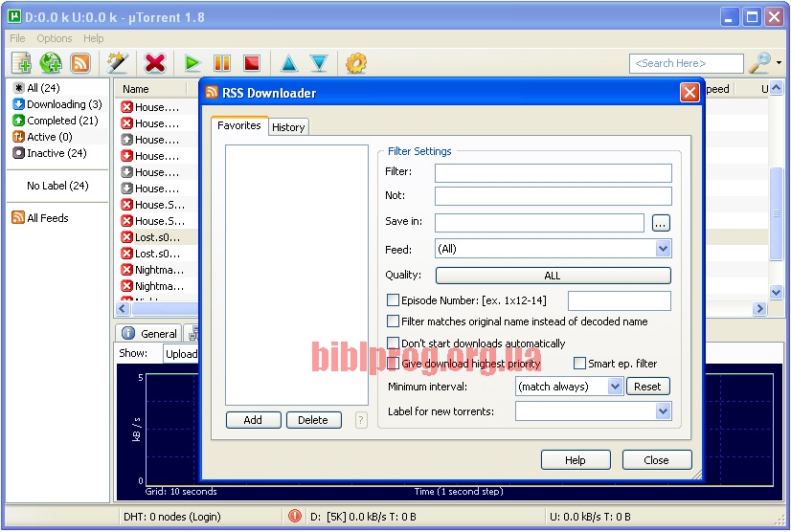Screen dimensions: 791x532
Task: Open the Help menu
Action: (x=93, y=38)
